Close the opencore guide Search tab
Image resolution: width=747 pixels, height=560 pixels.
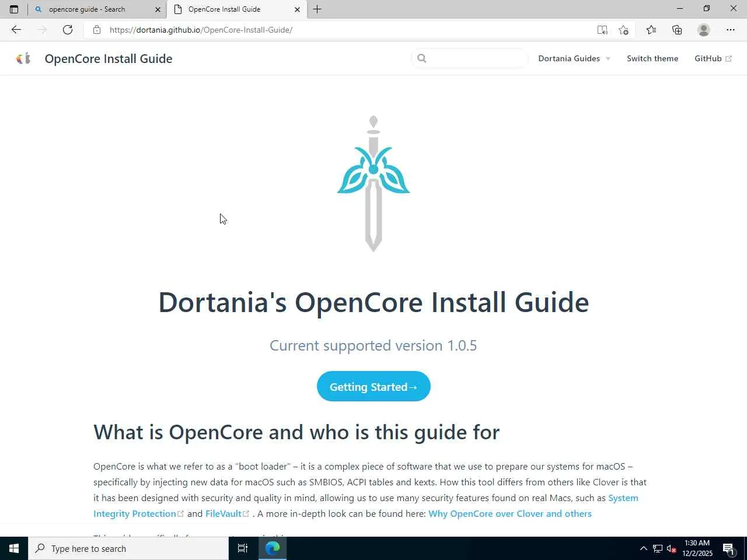(x=158, y=9)
